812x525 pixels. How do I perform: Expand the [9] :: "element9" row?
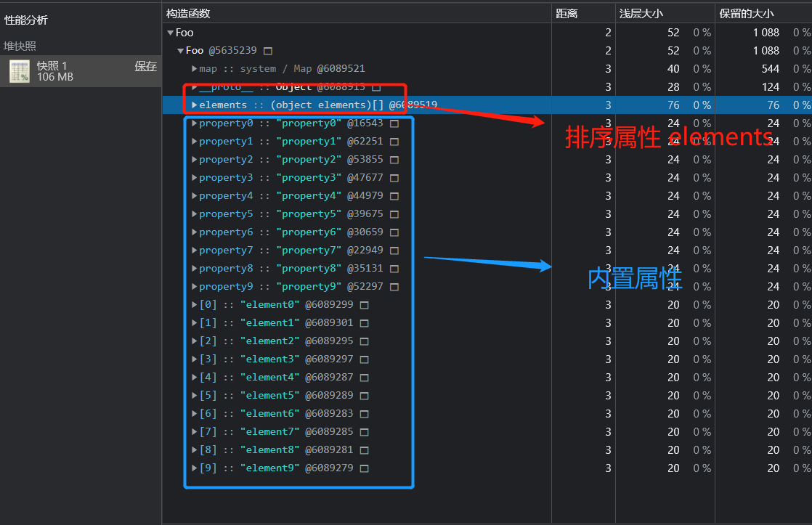click(194, 468)
